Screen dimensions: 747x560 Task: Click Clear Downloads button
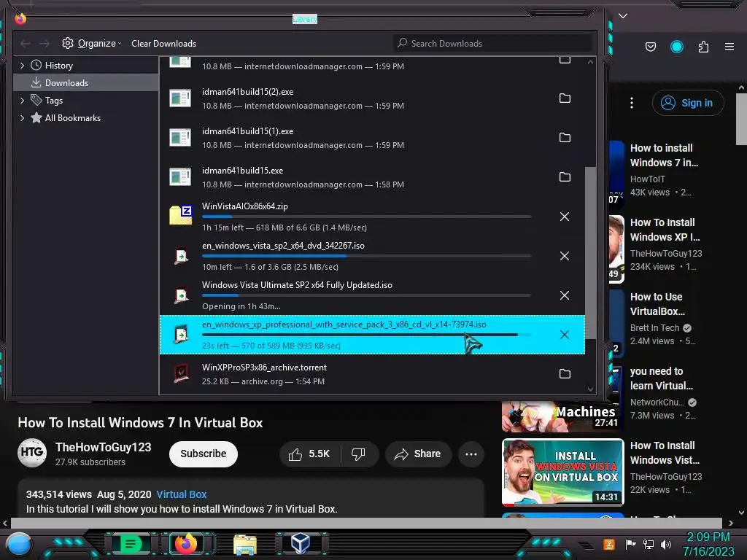pos(163,43)
